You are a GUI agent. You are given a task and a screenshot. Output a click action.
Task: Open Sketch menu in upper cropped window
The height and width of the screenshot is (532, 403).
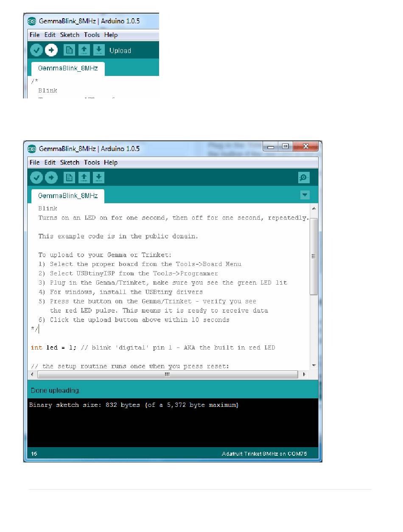click(70, 35)
